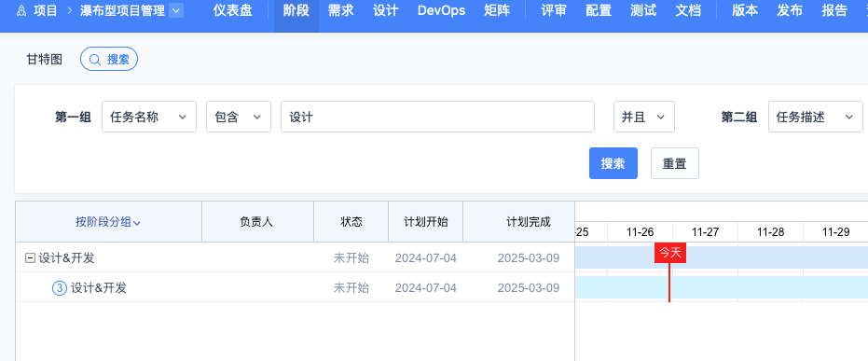Open the project switcher chevron button

coord(176,10)
